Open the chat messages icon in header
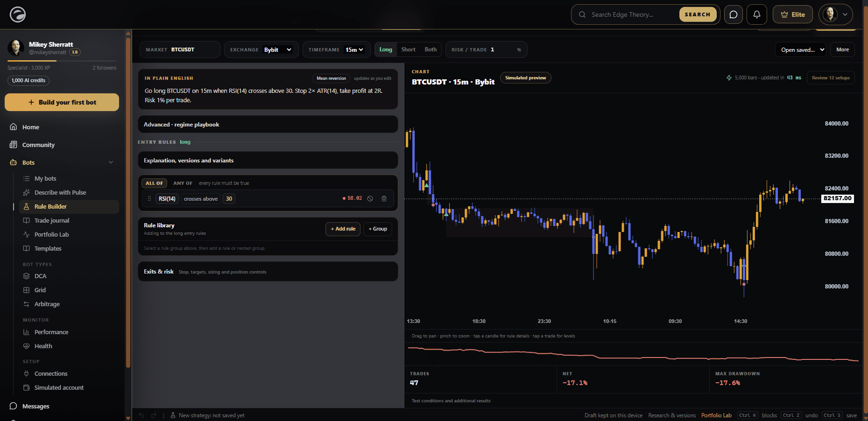Screen dimensions: 868x421 pyautogui.click(x=734, y=14)
